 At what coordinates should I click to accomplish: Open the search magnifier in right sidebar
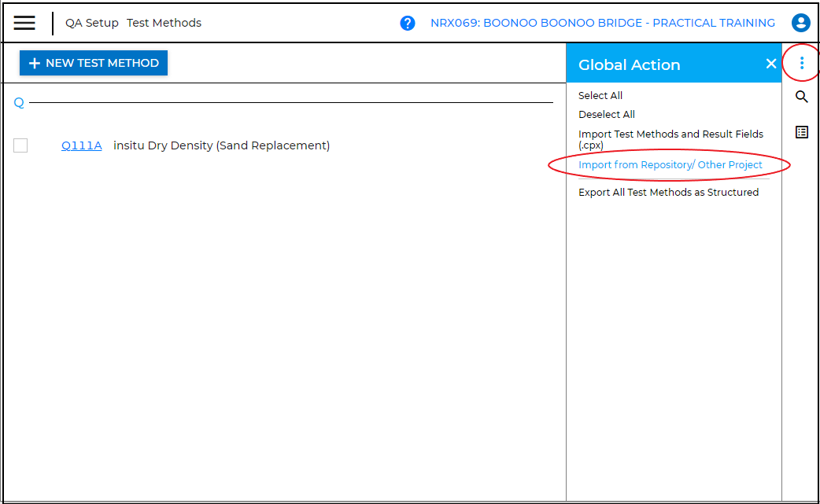click(x=802, y=97)
